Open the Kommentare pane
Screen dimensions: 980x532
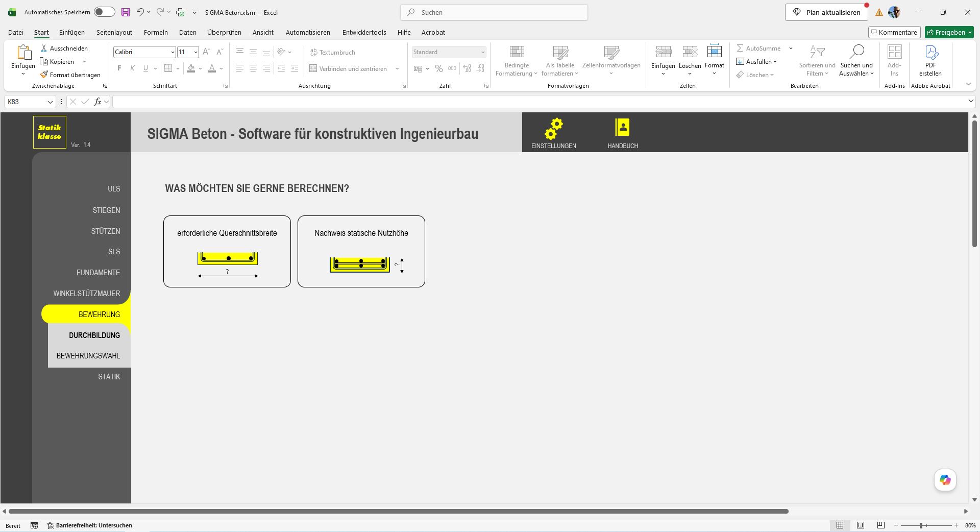click(894, 32)
